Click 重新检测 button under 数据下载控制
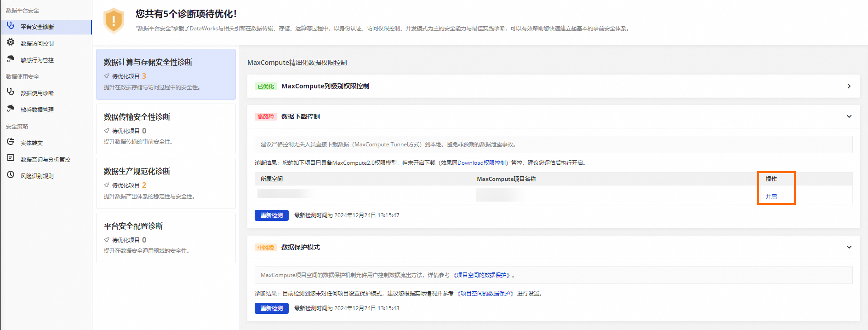 pos(272,215)
